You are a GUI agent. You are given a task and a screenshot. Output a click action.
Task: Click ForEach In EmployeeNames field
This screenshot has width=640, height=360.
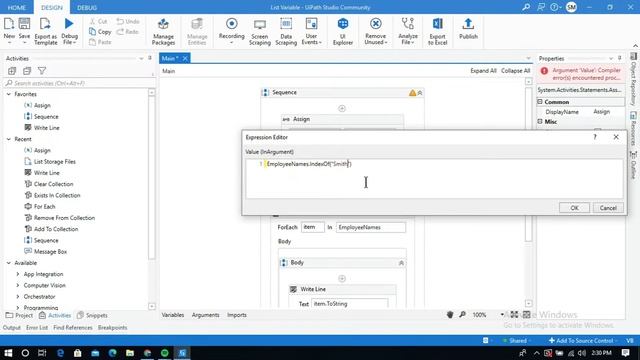371,227
